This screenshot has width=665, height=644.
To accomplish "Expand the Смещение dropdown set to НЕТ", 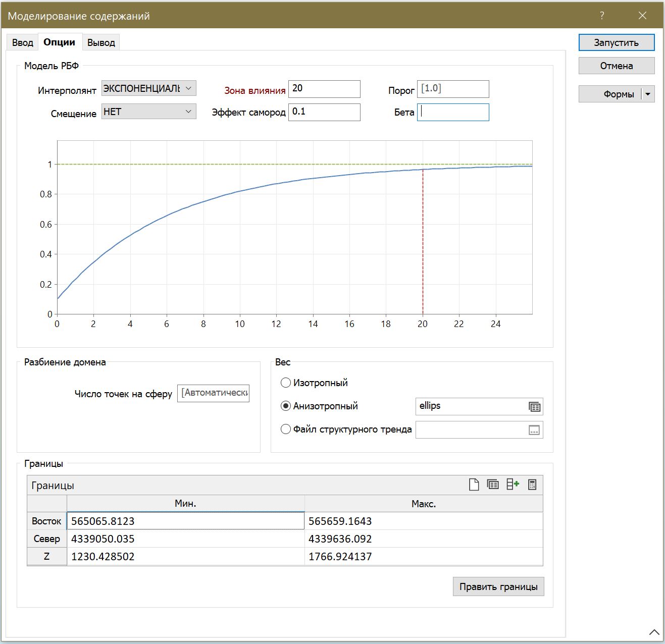I will (x=148, y=112).
